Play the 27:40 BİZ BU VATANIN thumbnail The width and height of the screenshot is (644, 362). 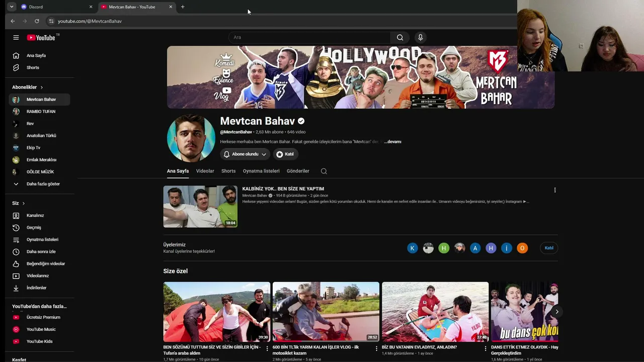tap(435, 312)
